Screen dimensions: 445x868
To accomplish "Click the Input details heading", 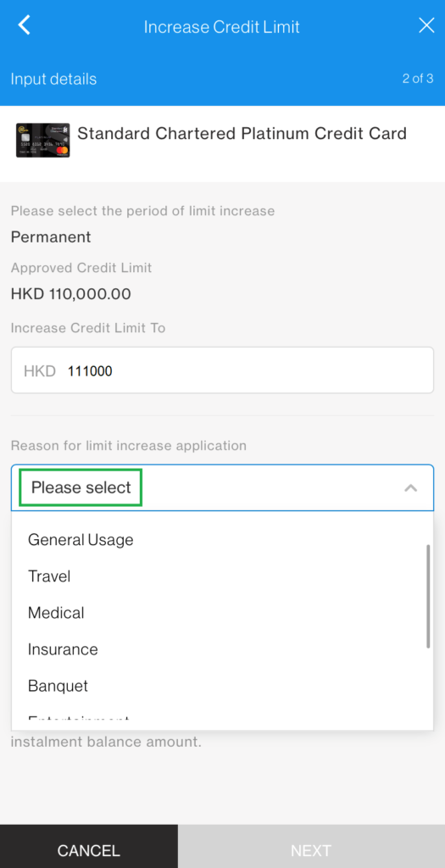I will (x=53, y=79).
